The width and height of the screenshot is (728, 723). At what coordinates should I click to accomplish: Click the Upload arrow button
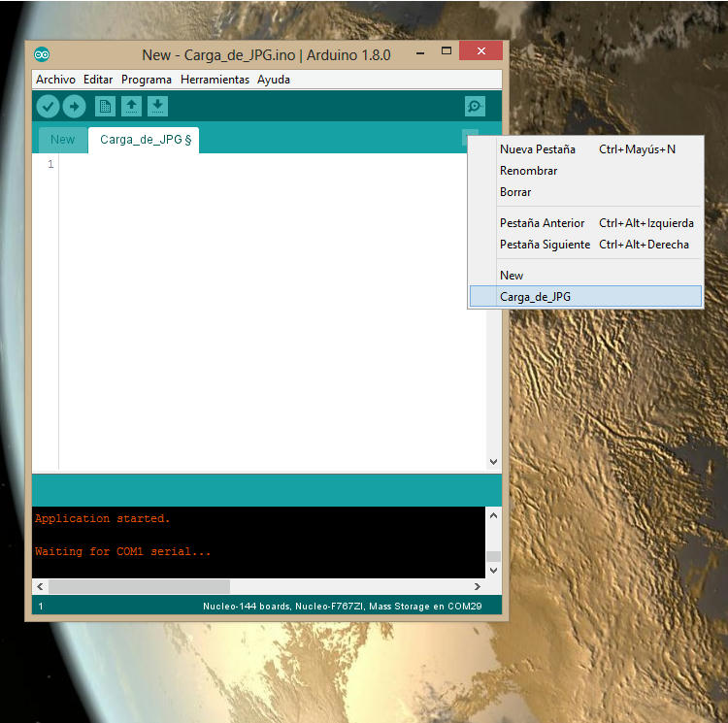(x=75, y=107)
